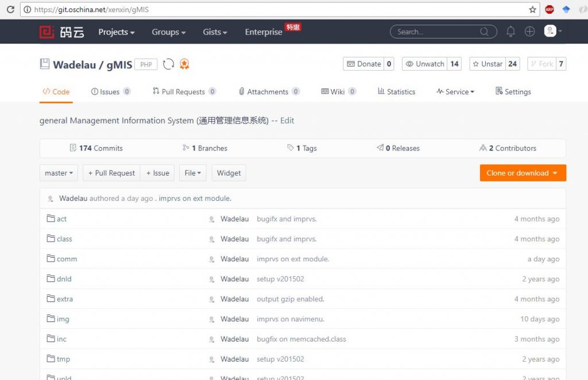Viewport: 588px width, 380px height.
Task: Open the 174 Commits link
Action: coord(96,148)
